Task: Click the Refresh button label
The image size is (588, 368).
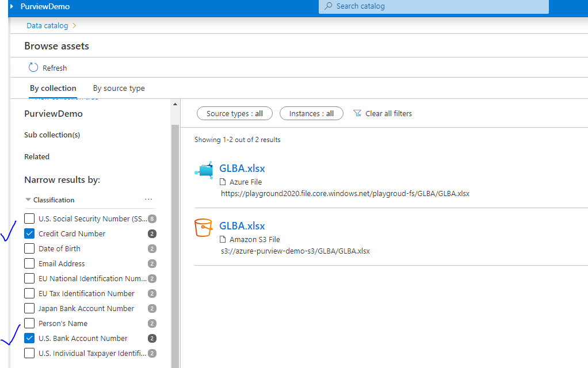Action: point(55,68)
